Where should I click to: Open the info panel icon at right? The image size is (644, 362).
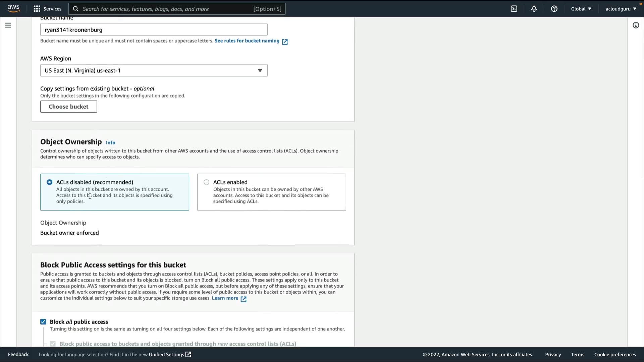tap(636, 25)
